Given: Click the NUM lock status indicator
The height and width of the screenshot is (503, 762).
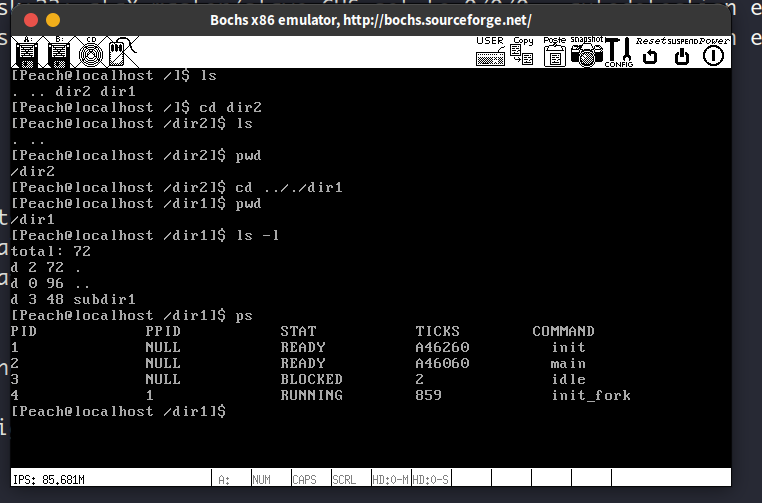Looking at the screenshot, I should 264,480.
